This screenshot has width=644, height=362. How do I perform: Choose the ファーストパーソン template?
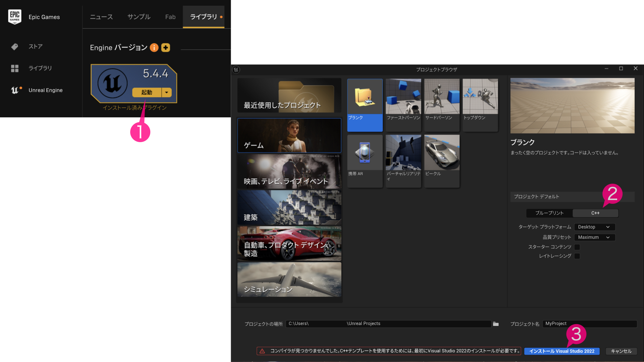tap(403, 105)
